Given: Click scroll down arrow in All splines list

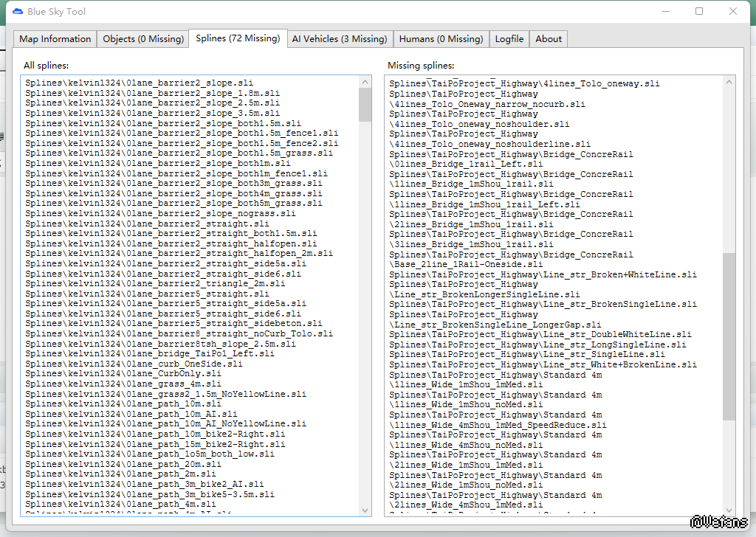Looking at the screenshot, I should click(x=365, y=510).
